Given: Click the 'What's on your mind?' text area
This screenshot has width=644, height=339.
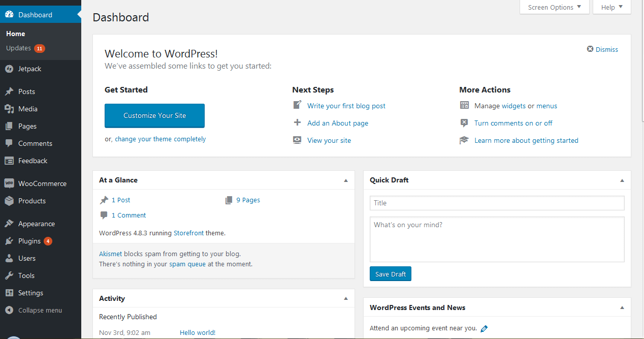Looking at the screenshot, I should 497,239.
